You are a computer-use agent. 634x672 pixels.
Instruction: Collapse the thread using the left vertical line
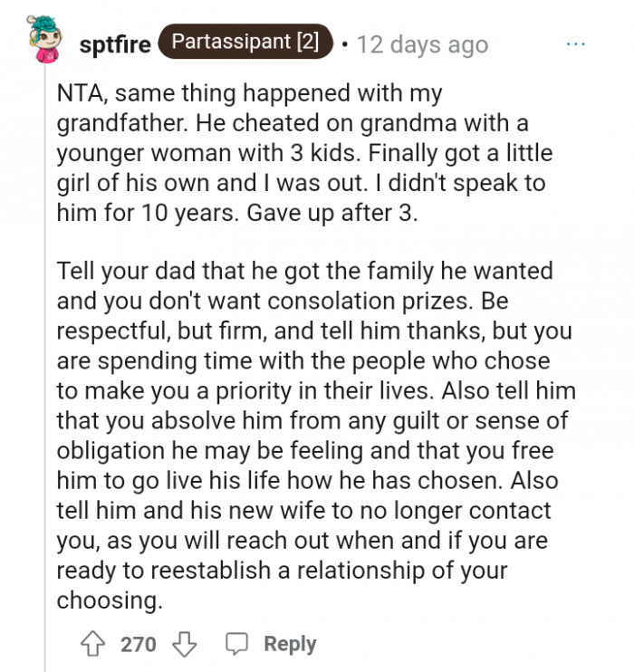point(45,362)
